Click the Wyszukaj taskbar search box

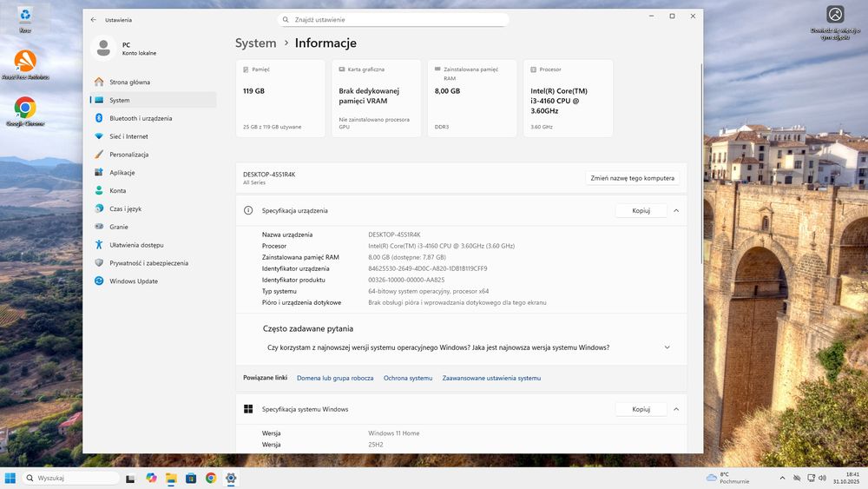pyautogui.click(x=70, y=478)
